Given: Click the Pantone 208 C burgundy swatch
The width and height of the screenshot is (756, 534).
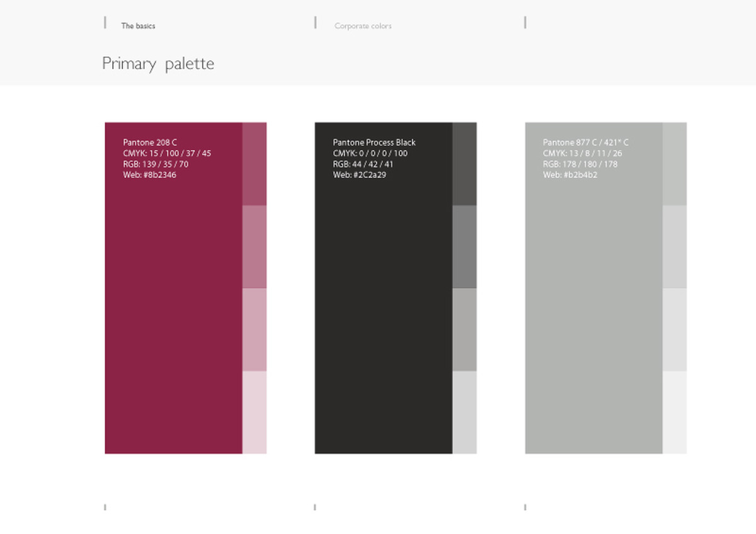Looking at the screenshot, I should pyautogui.click(x=173, y=288).
